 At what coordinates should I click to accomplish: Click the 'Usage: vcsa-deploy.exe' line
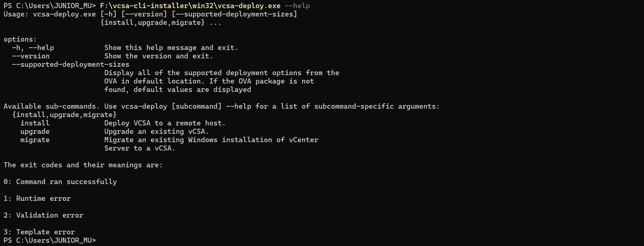point(150,14)
